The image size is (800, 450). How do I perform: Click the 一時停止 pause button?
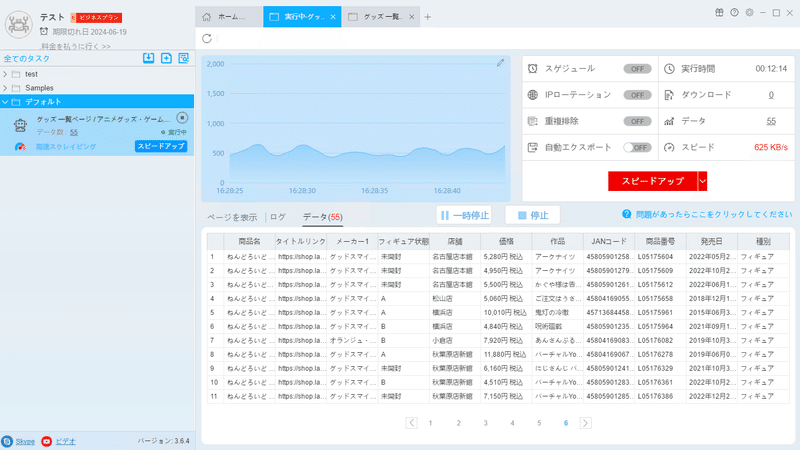click(x=464, y=215)
